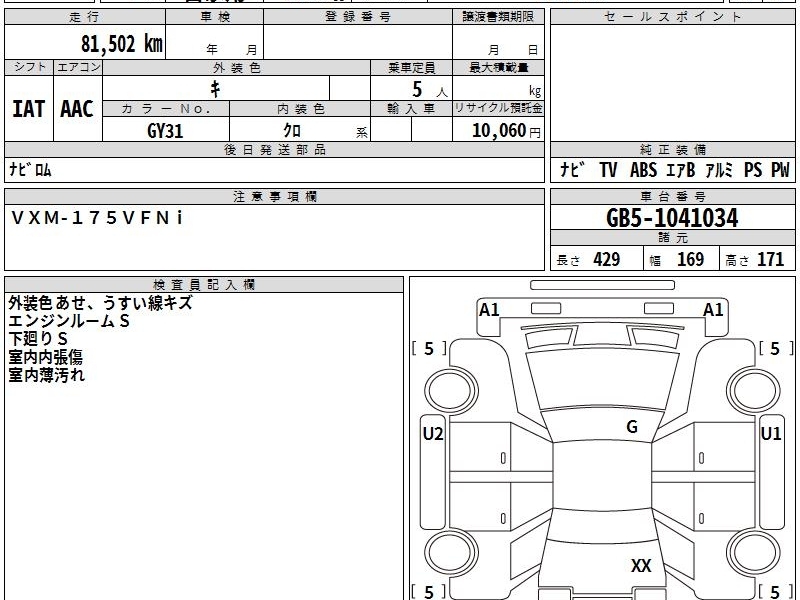The width and height of the screenshot is (800, 600).
Task: Click the U2 damage mark on diagram
Action: pyautogui.click(x=433, y=434)
